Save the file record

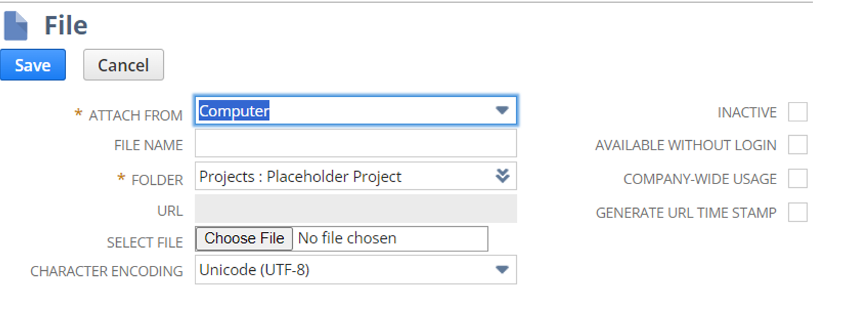click(33, 65)
